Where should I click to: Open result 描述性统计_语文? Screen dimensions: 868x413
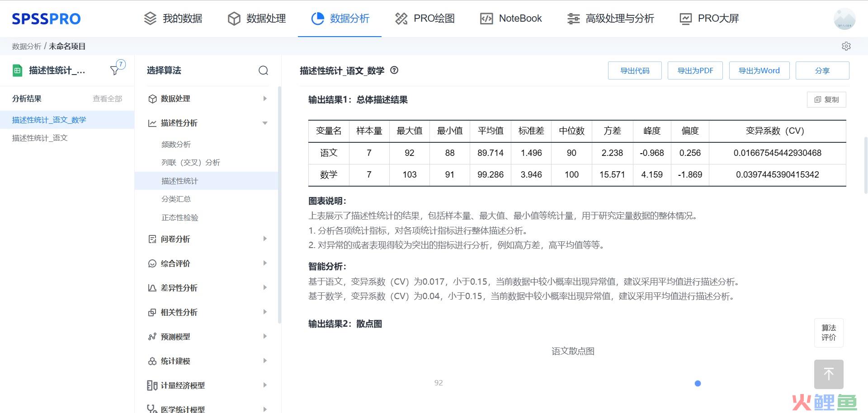point(67,138)
